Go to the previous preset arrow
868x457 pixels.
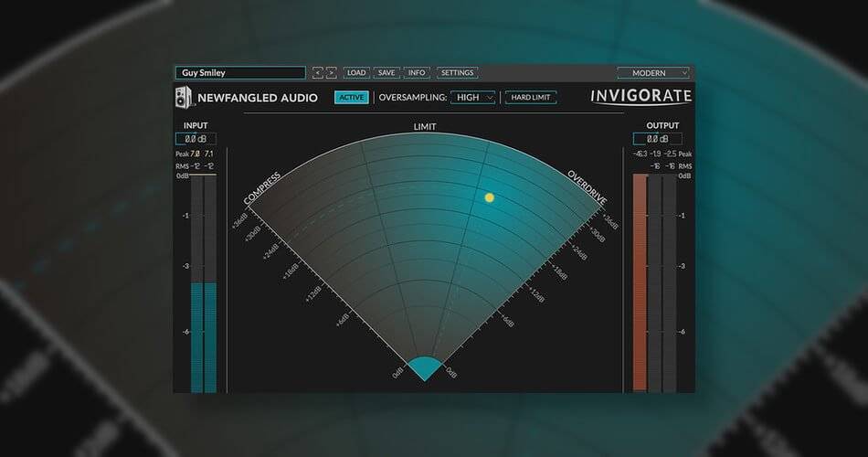317,72
